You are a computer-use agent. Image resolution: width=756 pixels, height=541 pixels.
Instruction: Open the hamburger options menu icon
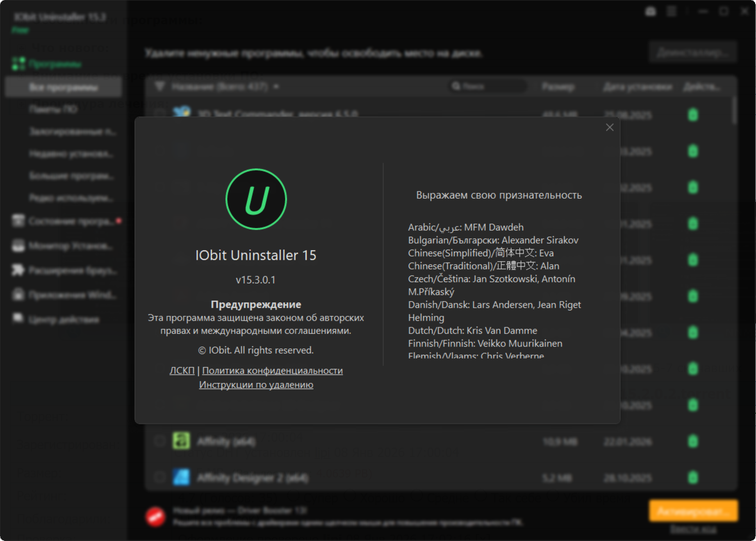[x=672, y=11]
